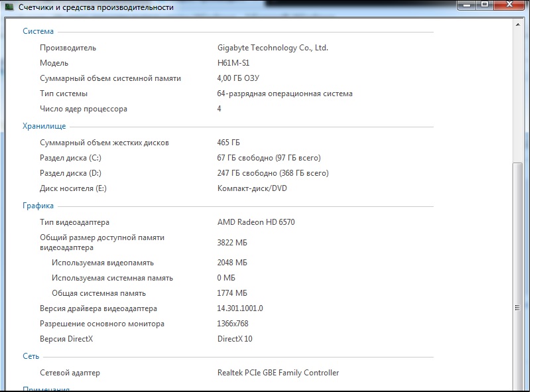The image size is (543, 392).
Task: Click the Раздел диска (C:) label
Action: tap(70, 158)
